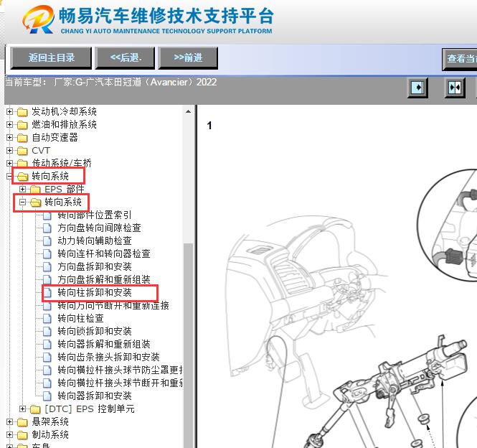Image resolution: width=477 pixels, height=448 pixels.
Task: Go back with the <<后退 button
Action: (125, 58)
